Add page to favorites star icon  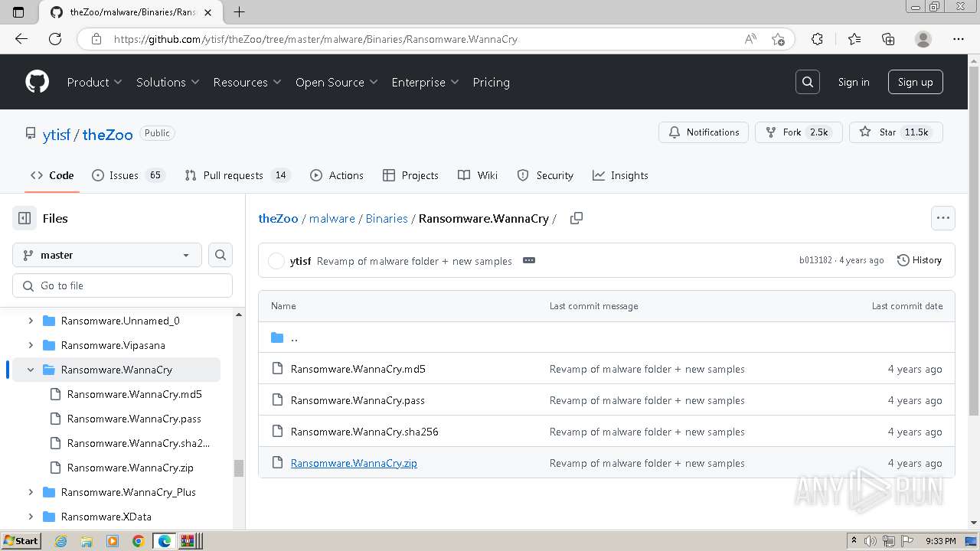click(x=778, y=39)
